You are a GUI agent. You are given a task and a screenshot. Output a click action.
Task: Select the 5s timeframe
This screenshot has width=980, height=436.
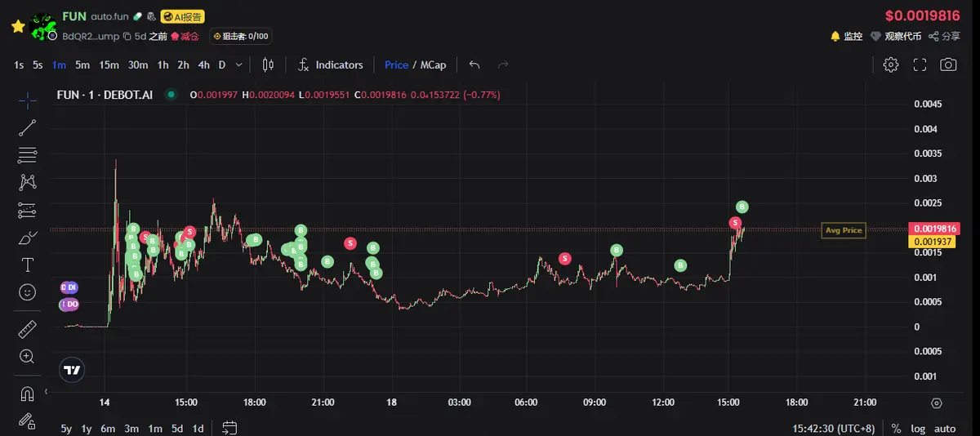pyautogui.click(x=38, y=65)
